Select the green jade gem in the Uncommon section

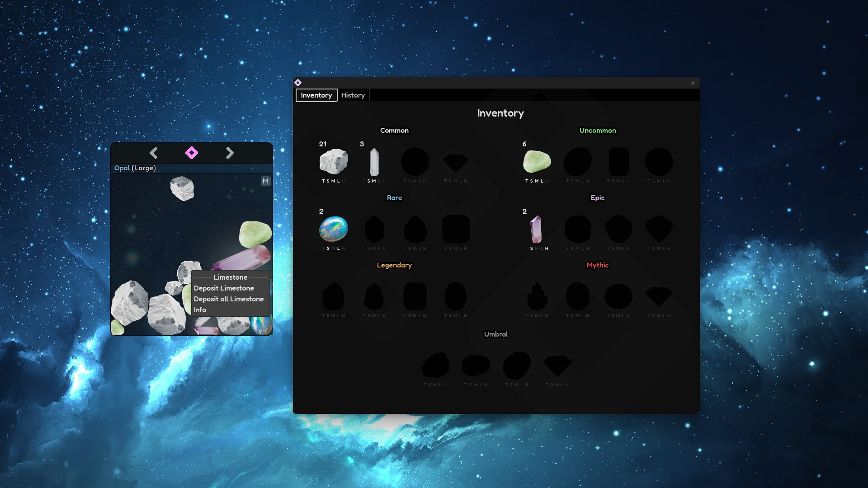point(537,162)
